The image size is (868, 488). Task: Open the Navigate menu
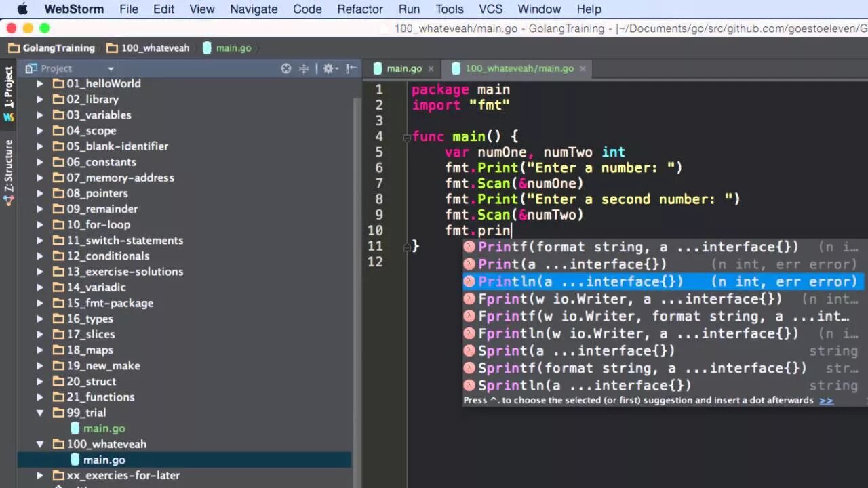254,9
